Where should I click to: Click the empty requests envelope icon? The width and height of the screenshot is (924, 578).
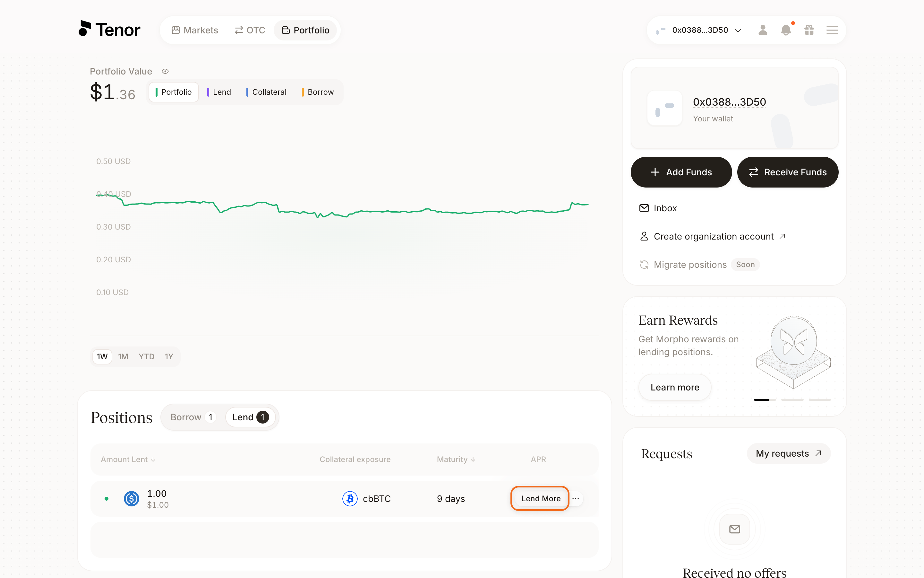click(x=735, y=530)
